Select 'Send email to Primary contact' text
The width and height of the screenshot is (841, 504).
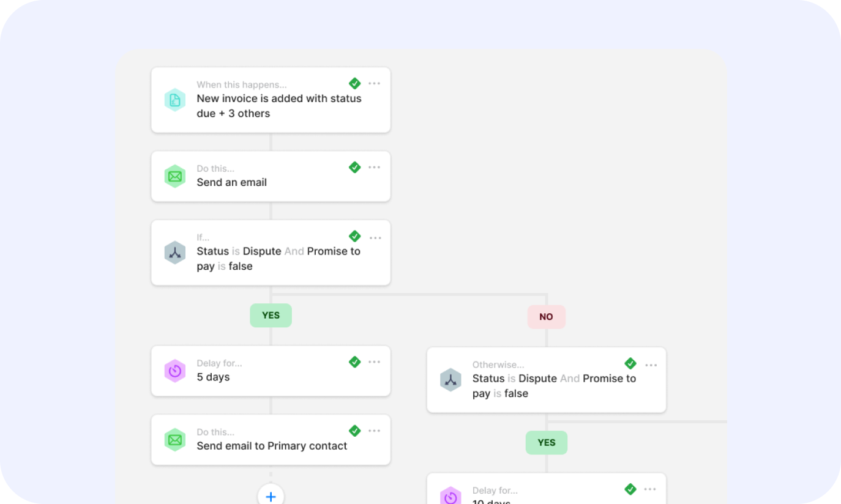(x=272, y=446)
